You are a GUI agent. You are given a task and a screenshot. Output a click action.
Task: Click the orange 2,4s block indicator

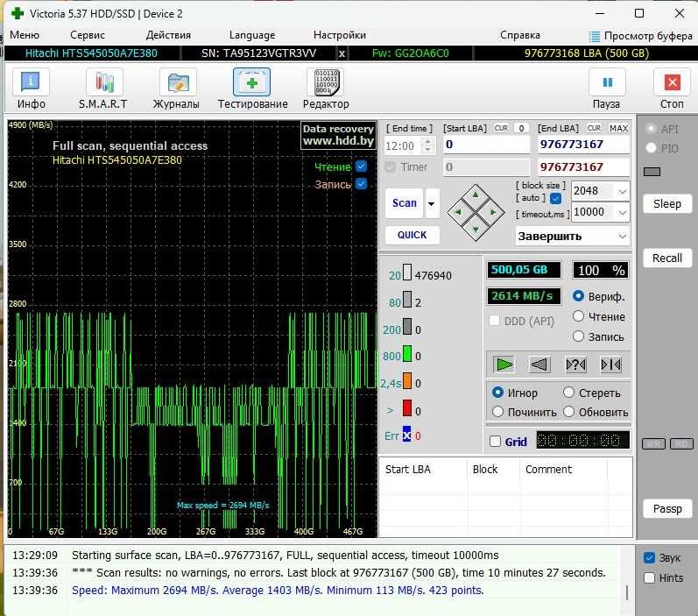point(407,381)
